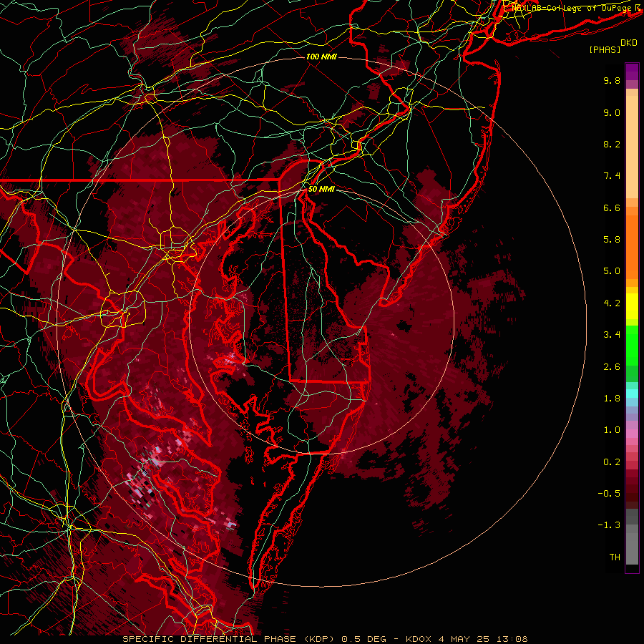
Task: Click the 2.6 scale value
Action: 612,367
